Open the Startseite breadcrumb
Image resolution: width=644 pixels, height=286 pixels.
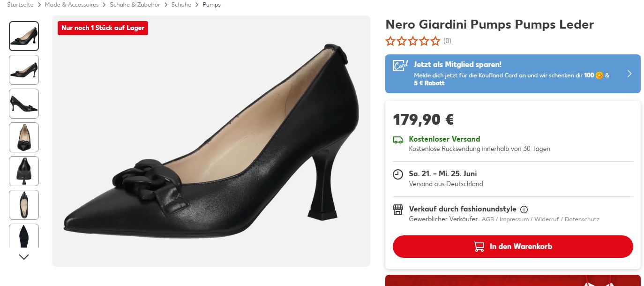(x=20, y=5)
